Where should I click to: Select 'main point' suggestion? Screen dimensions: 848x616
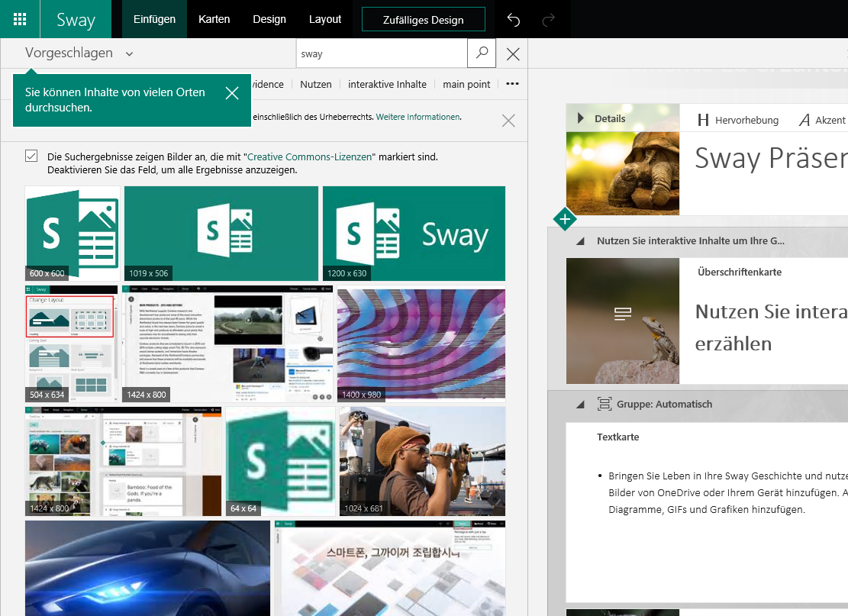[x=466, y=85]
